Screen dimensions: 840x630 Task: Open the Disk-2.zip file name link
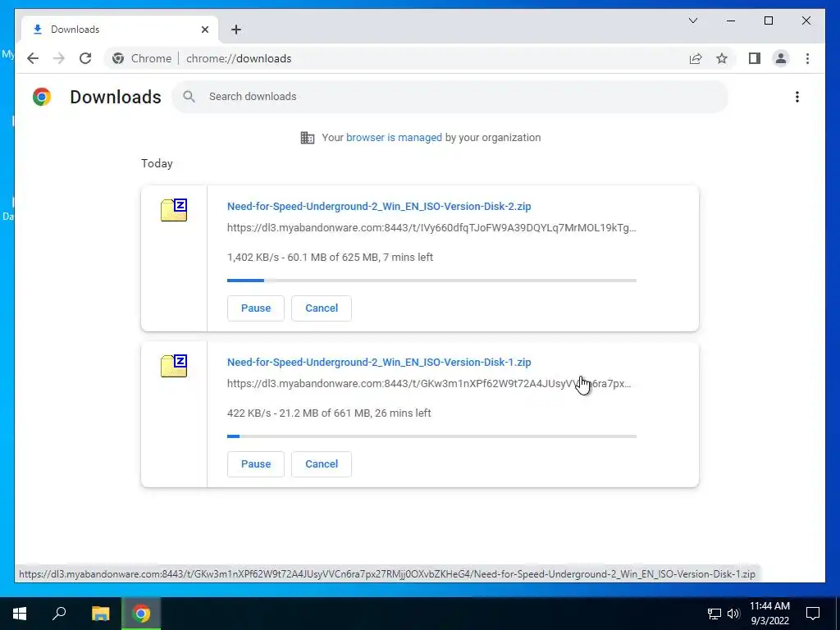click(379, 206)
